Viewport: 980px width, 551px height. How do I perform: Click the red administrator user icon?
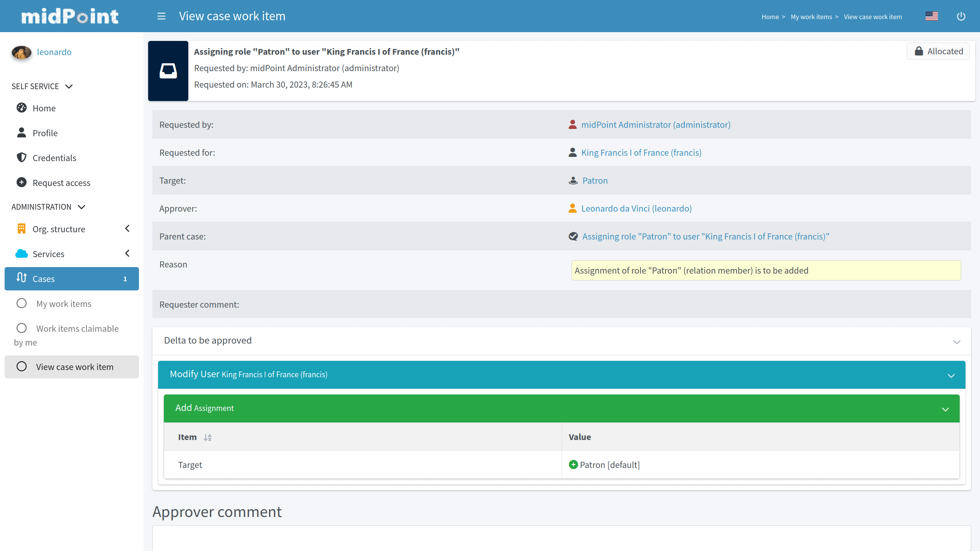click(573, 124)
